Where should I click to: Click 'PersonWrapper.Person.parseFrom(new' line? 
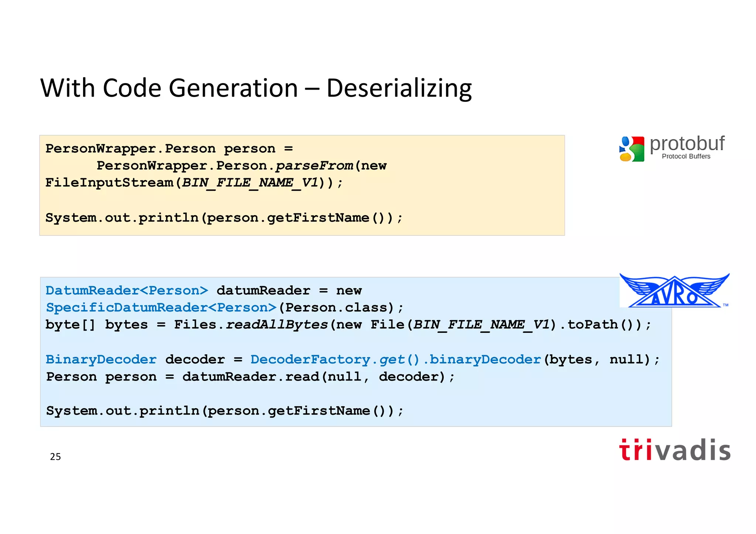point(241,166)
